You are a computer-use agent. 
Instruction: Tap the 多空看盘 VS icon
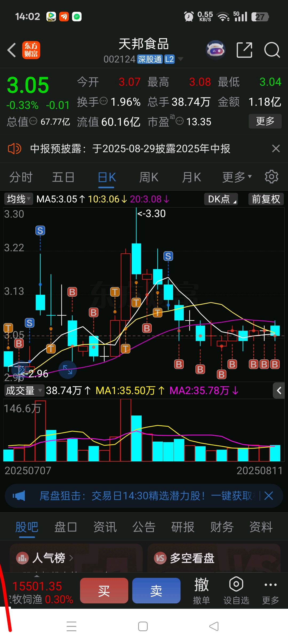point(160,558)
